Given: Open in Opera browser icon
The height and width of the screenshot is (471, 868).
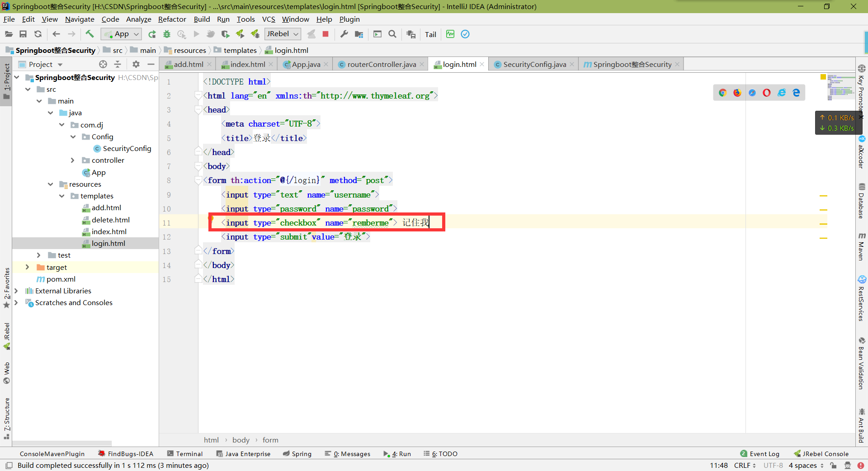Looking at the screenshot, I should pos(767,93).
